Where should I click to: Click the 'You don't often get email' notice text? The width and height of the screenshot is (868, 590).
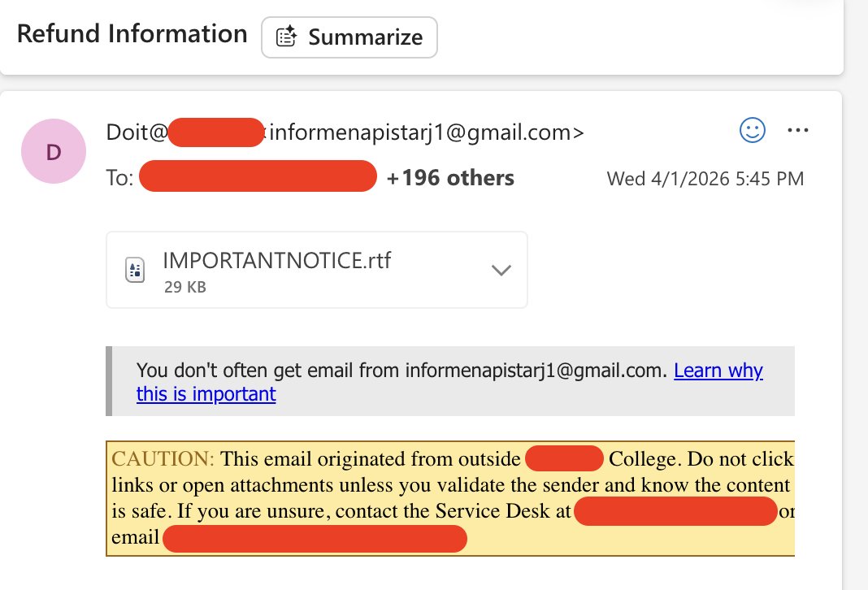(401, 371)
